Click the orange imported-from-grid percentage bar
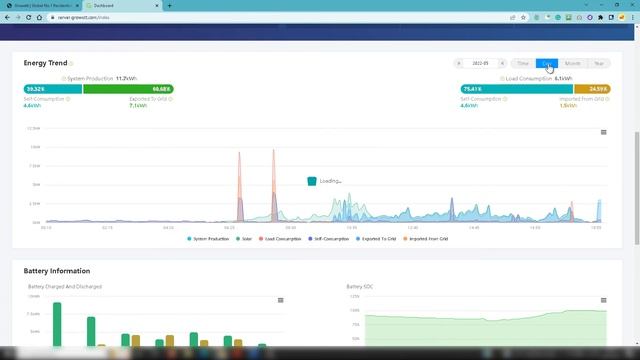The image size is (640, 360). pos(592,89)
